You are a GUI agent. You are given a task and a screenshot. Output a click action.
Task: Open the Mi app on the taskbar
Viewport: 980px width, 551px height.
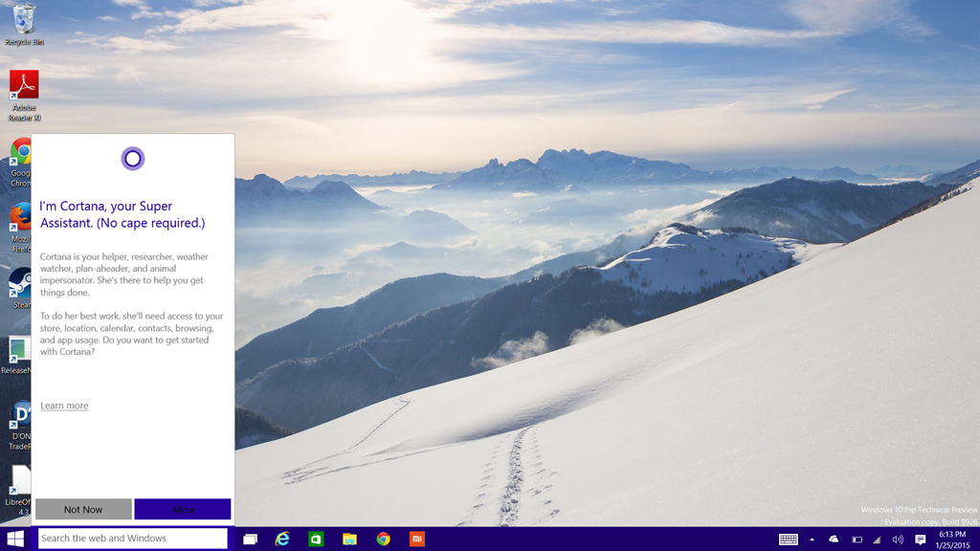tap(416, 539)
